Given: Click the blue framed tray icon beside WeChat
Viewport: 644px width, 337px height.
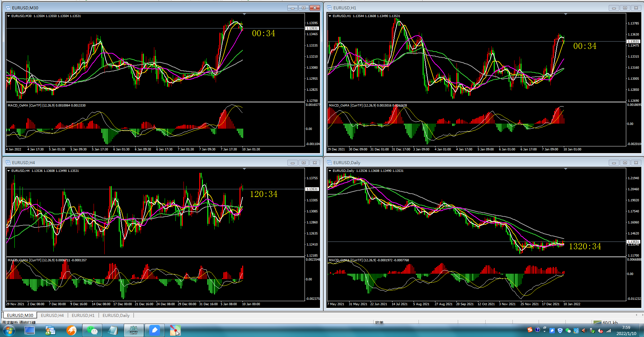Looking at the screenshot, I should coord(576,331).
